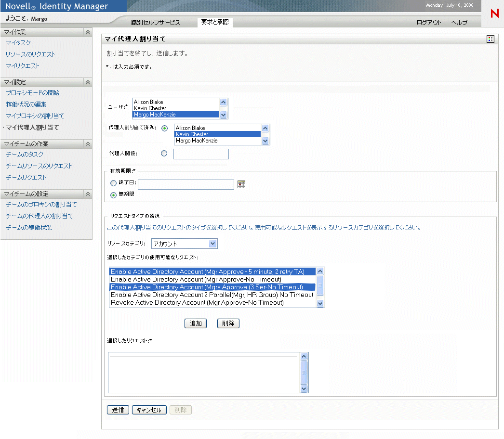Open the ヘルプ link

pyautogui.click(x=459, y=23)
